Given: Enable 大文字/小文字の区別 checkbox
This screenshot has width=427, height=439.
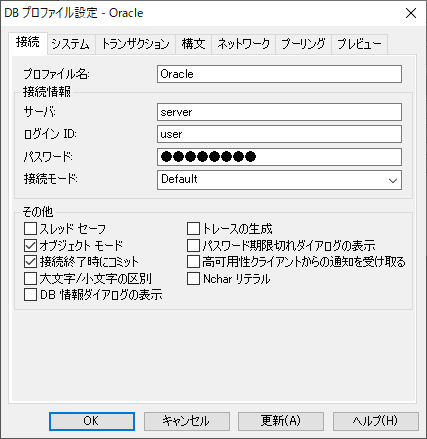Looking at the screenshot, I should click(30, 279).
